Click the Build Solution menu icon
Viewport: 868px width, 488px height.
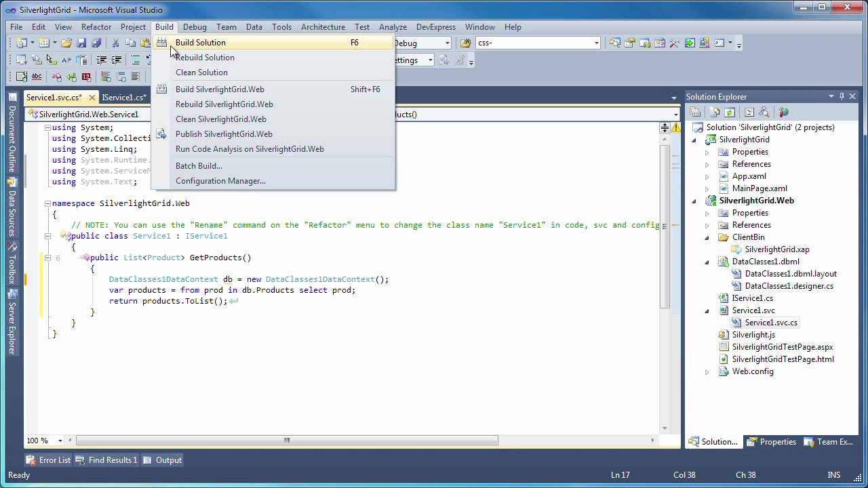point(161,43)
